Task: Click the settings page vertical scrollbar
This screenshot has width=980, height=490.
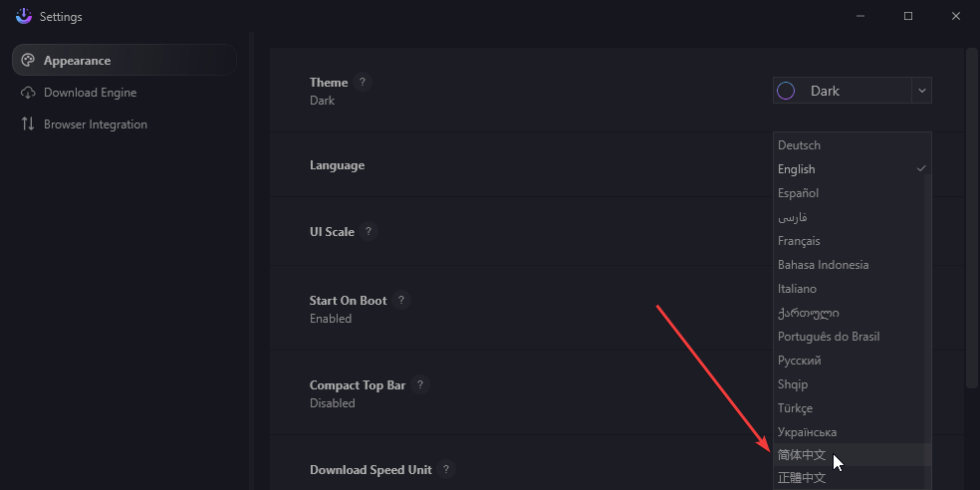Action: click(972, 219)
